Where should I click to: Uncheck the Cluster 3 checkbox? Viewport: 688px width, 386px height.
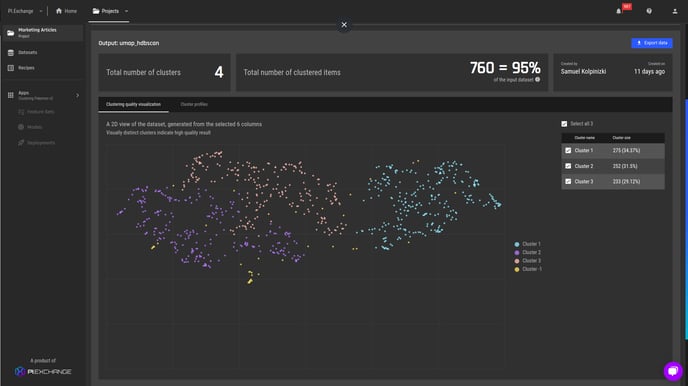568,182
